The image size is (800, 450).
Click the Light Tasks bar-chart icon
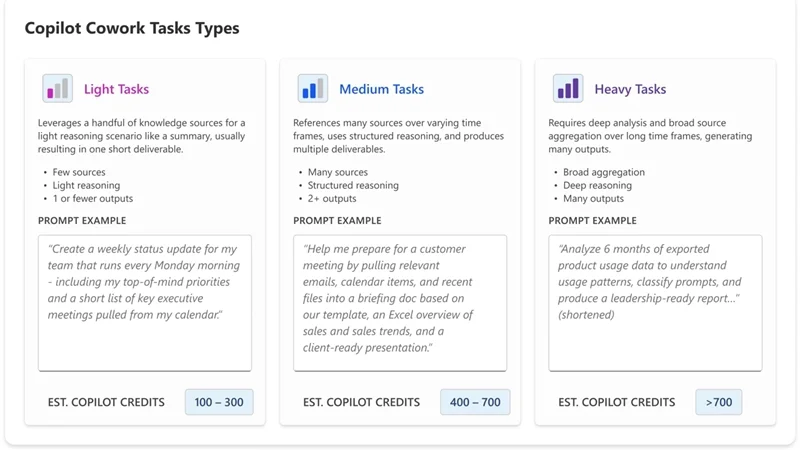point(58,89)
